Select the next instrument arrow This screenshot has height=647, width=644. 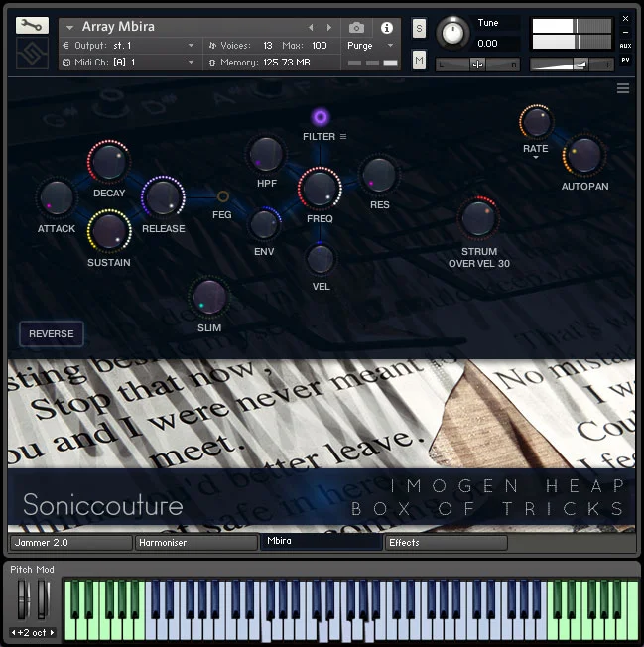pyautogui.click(x=329, y=28)
